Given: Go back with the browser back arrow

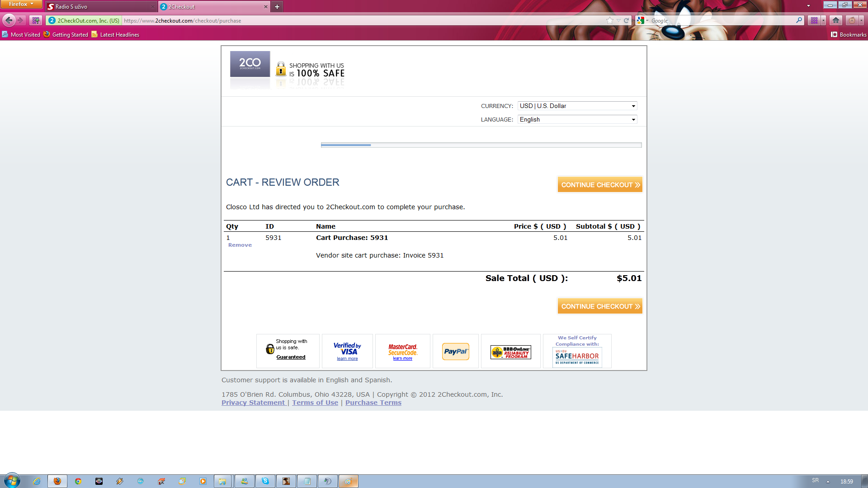Looking at the screenshot, I should 9,20.
